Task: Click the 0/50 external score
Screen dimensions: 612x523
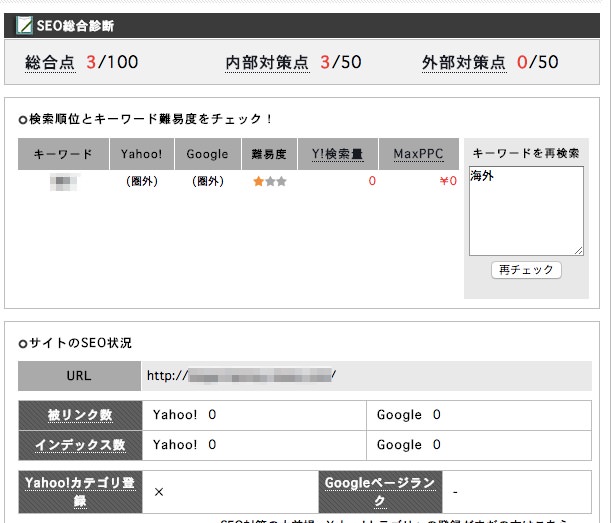Action: 537,62
